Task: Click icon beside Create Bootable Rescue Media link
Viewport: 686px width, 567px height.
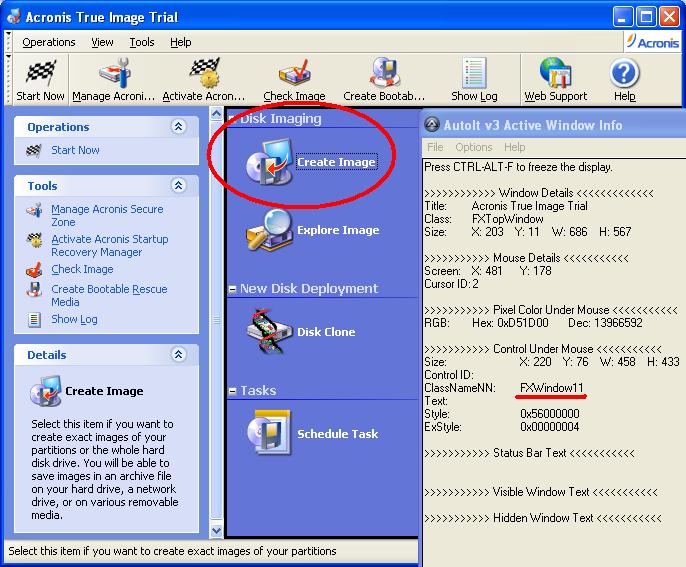Action: click(34, 290)
